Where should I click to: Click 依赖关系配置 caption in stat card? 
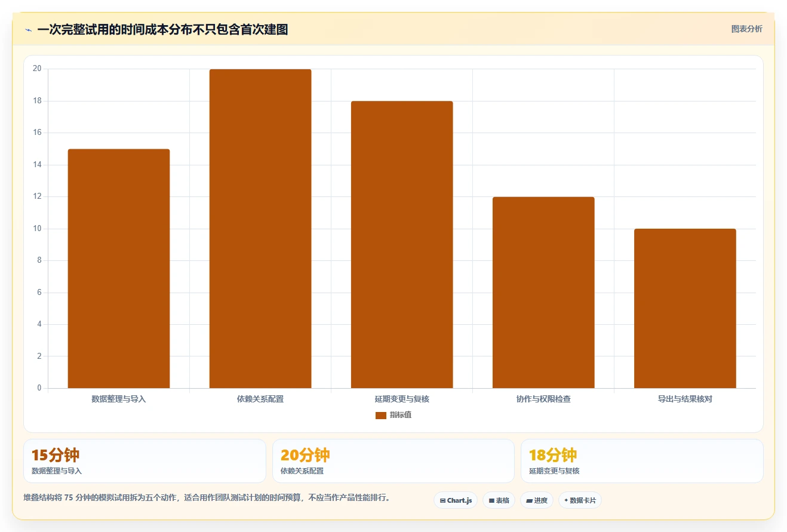[302, 471]
